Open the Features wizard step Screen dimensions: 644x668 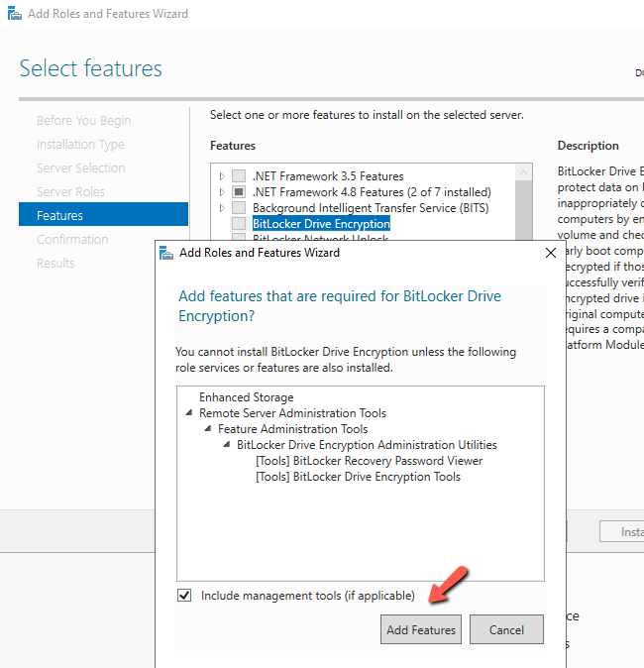tap(103, 214)
